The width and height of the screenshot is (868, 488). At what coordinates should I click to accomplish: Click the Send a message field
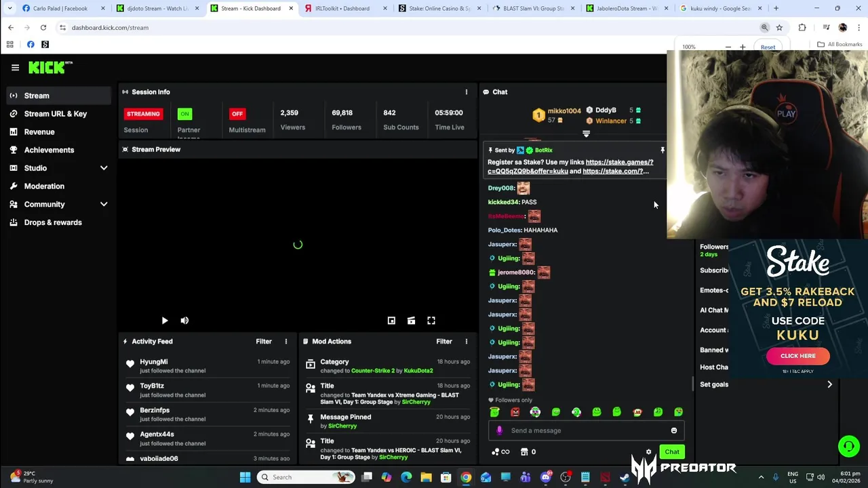(587, 430)
